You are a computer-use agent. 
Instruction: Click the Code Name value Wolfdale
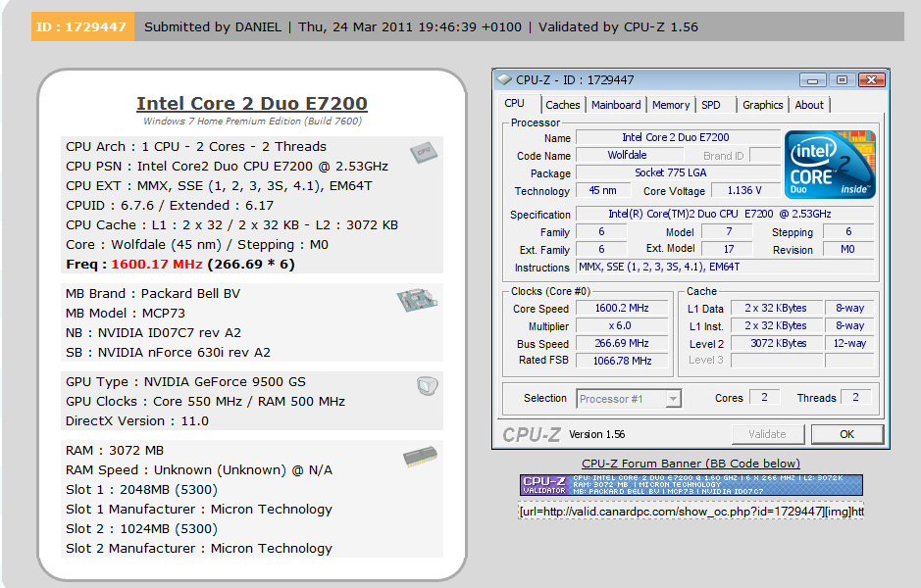point(630,155)
